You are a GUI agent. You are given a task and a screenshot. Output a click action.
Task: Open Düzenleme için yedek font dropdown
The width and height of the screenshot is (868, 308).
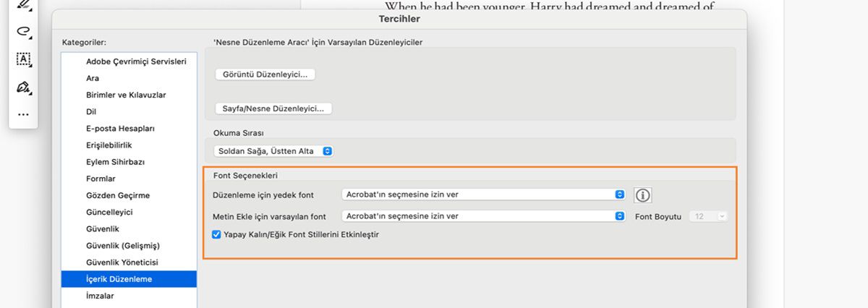click(483, 194)
